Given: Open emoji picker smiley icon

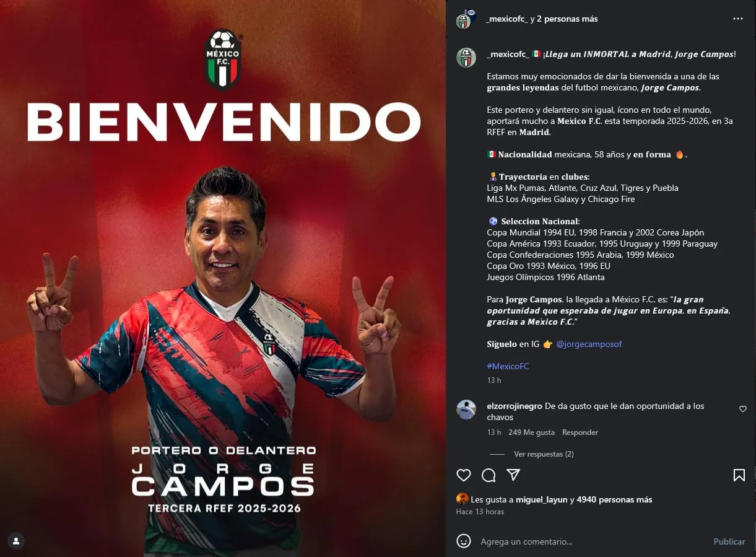Looking at the screenshot, I should click(x=464, y=541).
